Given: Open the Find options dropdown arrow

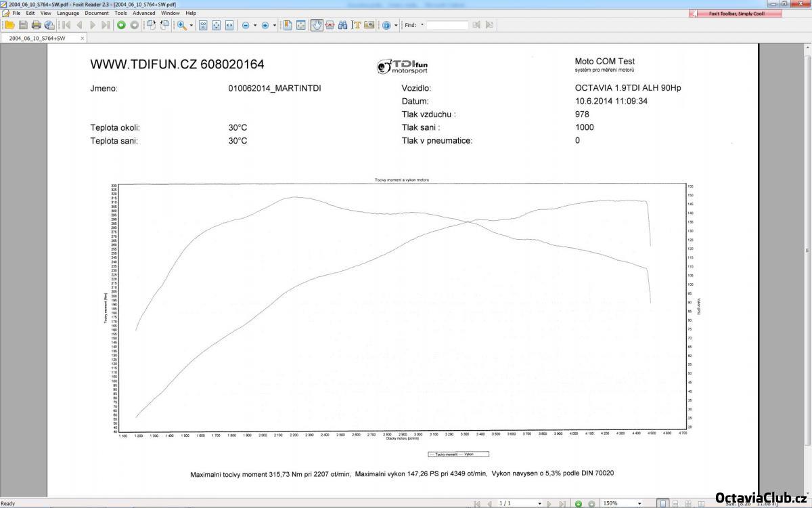Looking at the screenshot, I should point(422,25).
